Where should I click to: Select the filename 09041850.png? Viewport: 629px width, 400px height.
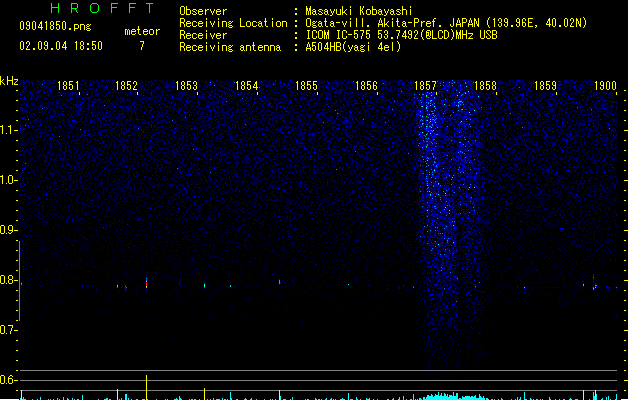(55, 26)
